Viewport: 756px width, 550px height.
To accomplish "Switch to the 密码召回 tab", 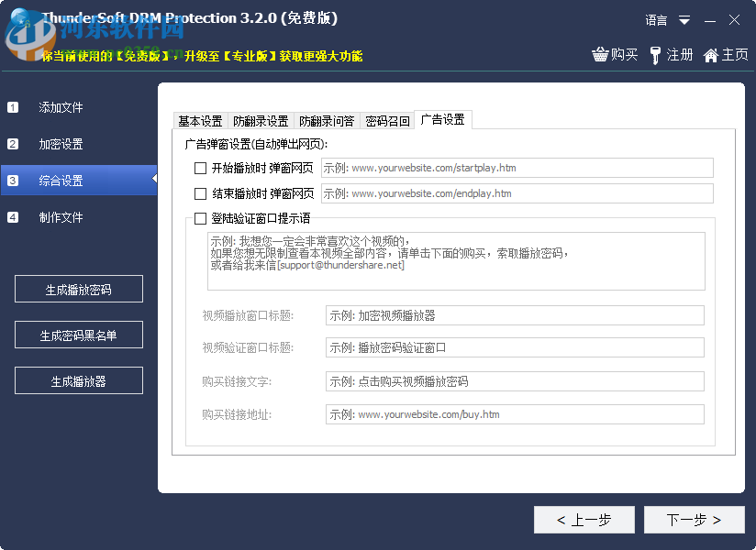I will [x=386, y=119].
